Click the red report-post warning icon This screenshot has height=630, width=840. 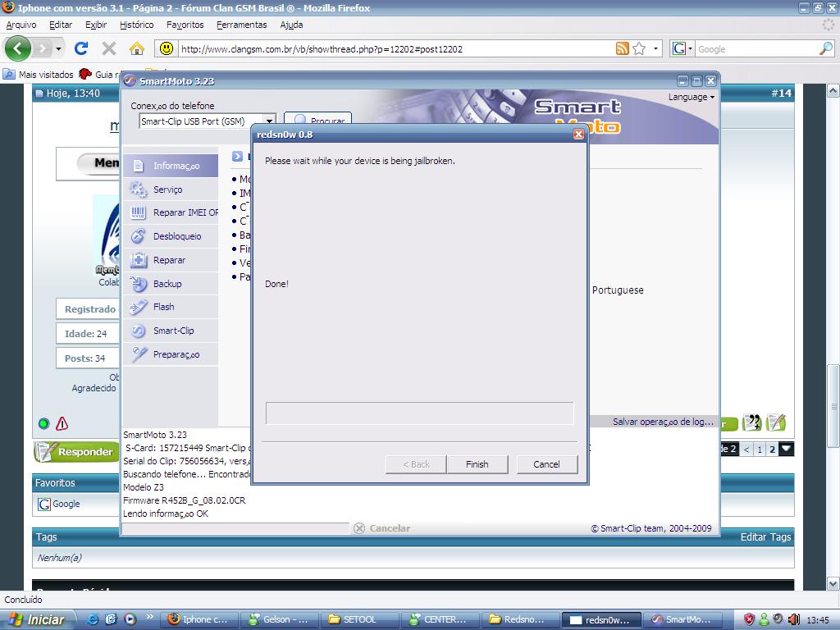[62, 424]
